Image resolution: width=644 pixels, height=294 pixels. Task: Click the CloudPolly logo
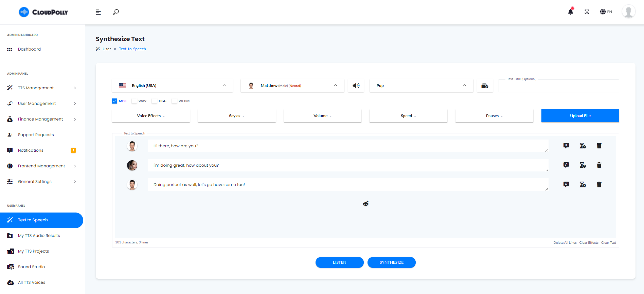43,12
